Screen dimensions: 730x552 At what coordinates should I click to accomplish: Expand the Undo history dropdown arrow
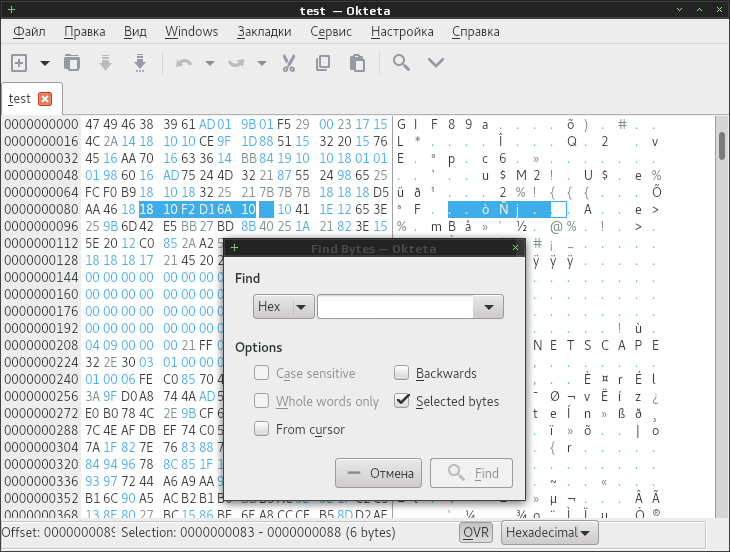point(210,63)
